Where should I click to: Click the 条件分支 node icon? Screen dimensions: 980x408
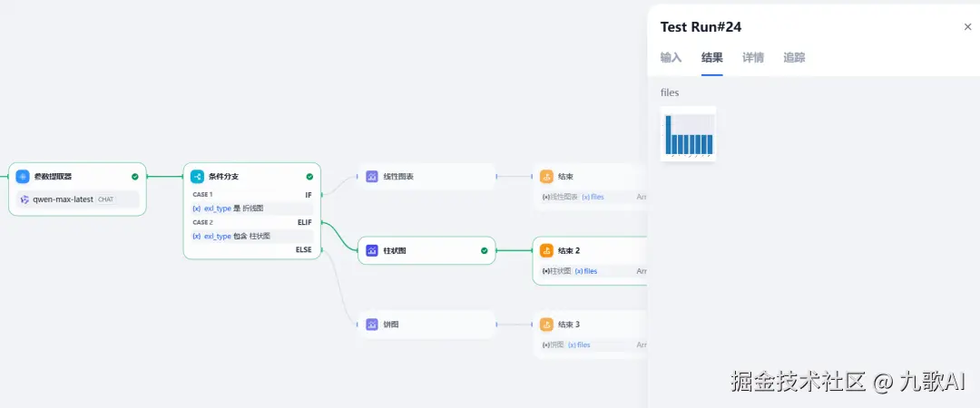pyautogui.click(x=197, y=177)
